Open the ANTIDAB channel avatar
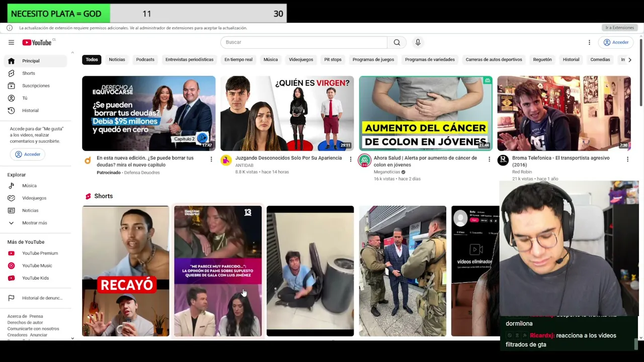The image size is (644, 362). (226, 160)
